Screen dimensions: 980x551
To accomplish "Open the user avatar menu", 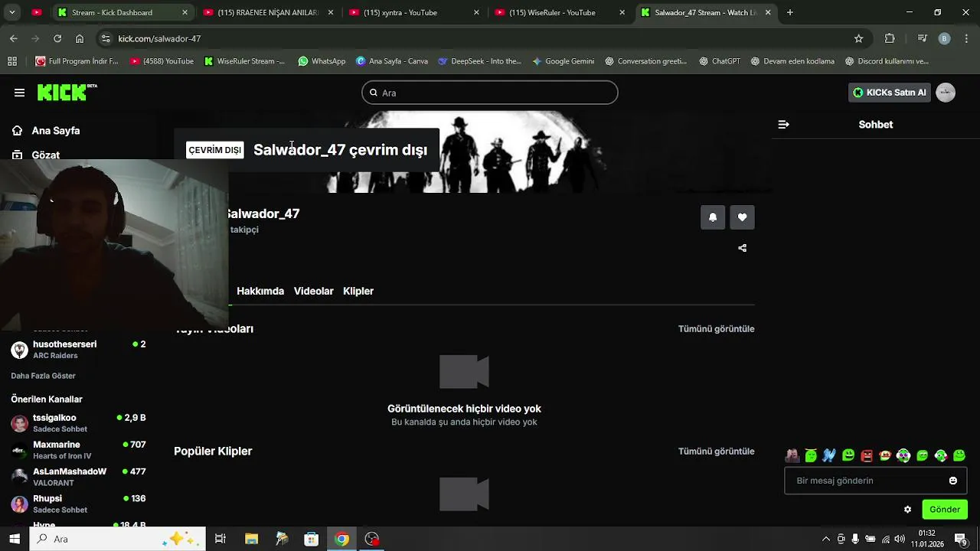I will click(x=946, y=93).
